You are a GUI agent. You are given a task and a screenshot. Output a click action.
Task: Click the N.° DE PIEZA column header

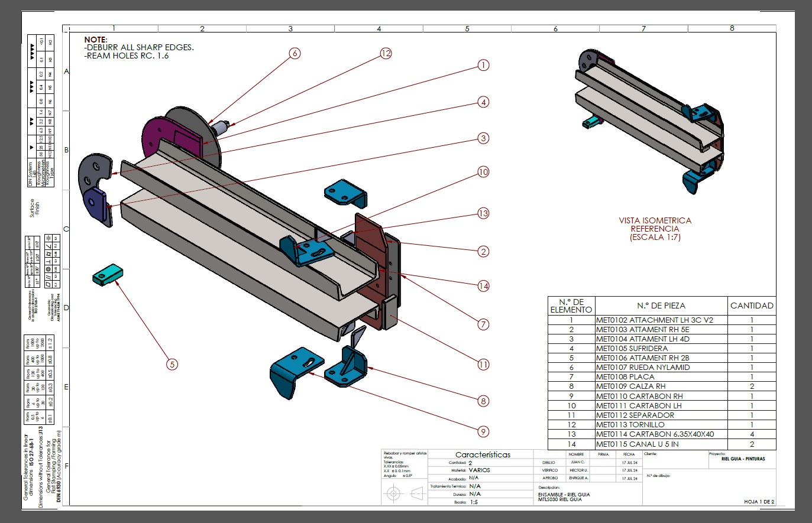coord(661,306)
